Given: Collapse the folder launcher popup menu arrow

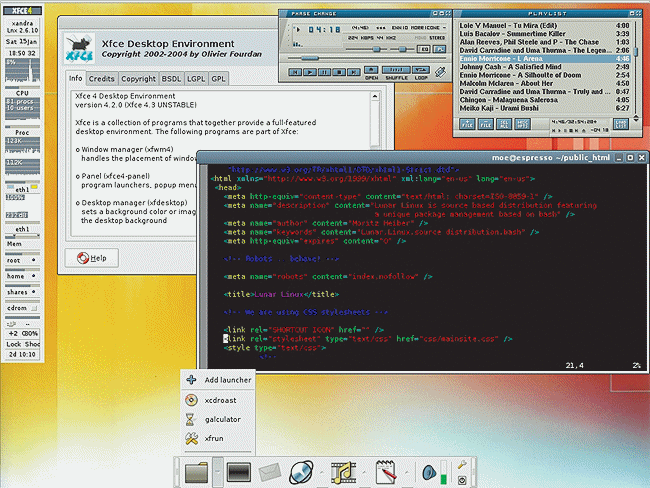Looking at the screenshot, I should pos(218,472).
